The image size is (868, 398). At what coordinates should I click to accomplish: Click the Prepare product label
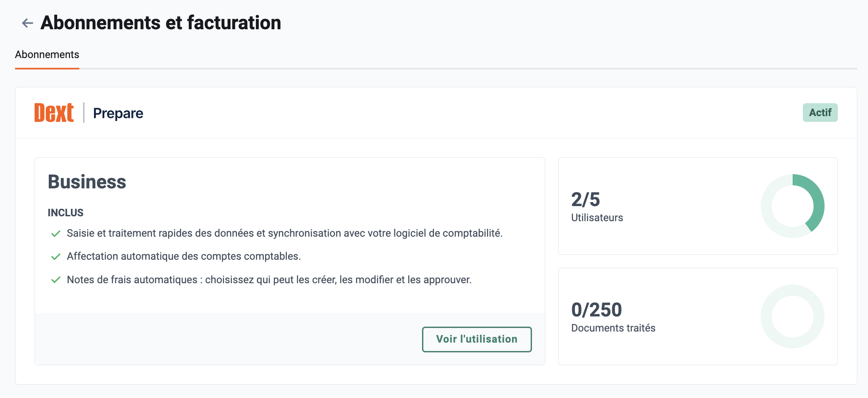118,113
